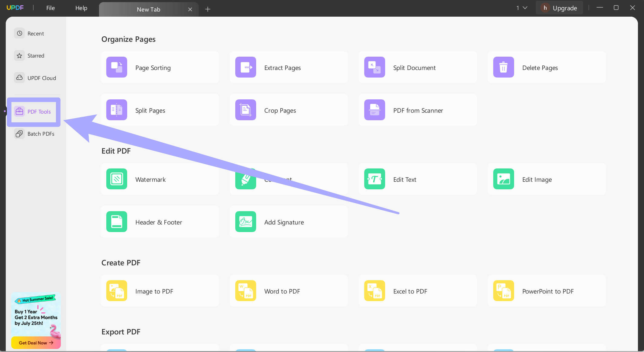Click the Delete Pages trash icon
The height and width of the screenshot is (352, 644).
click(504, 67)
